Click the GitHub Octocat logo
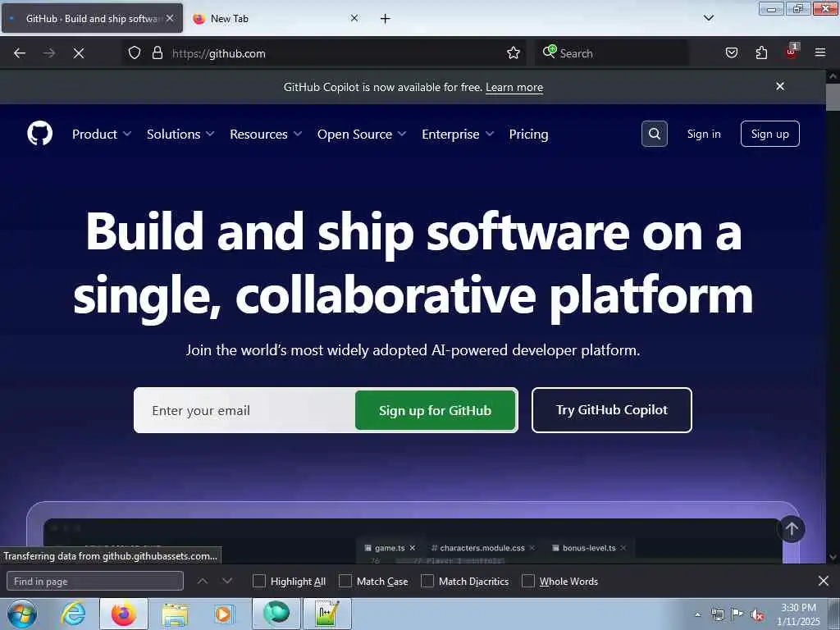Image resolution: width=840 pixels, height=630 pixels. [x=39, y=134]
